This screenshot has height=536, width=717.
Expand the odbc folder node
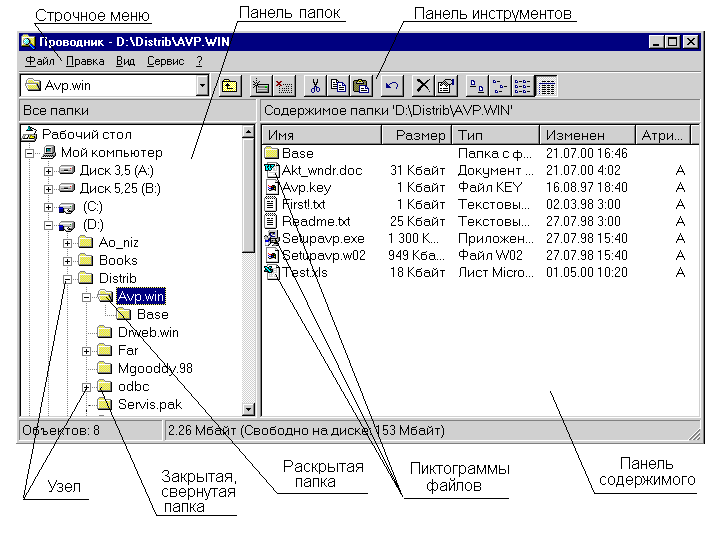click(x=86, y=387)
